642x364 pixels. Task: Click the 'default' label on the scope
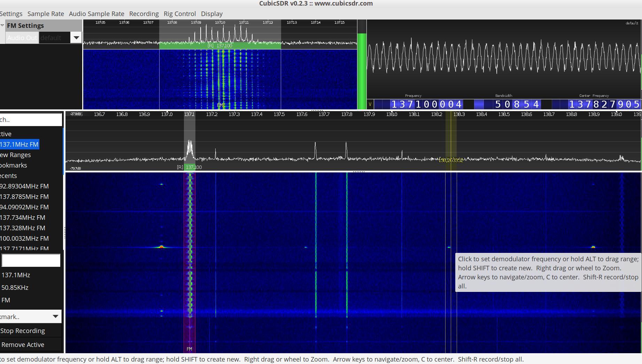632,23
